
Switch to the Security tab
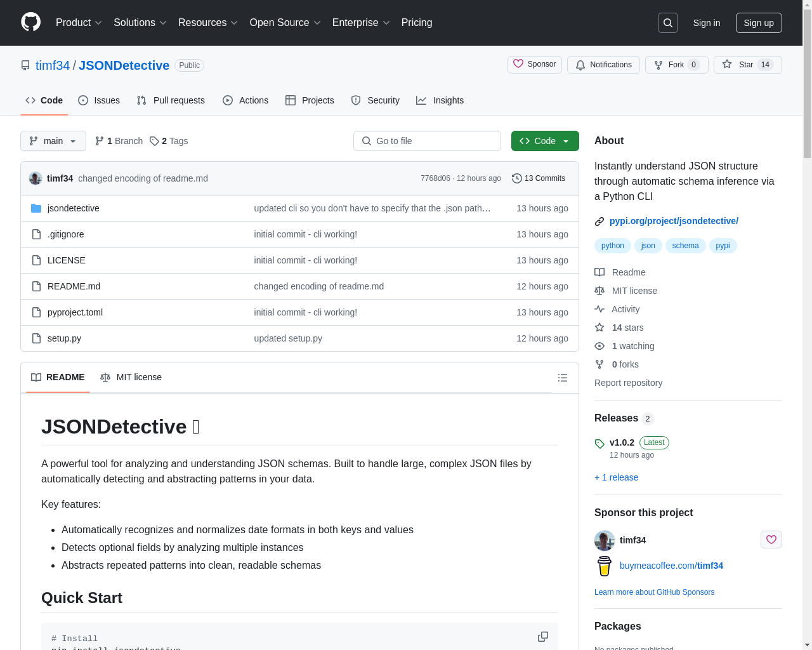pyautogui.click(x=376, y=100)
